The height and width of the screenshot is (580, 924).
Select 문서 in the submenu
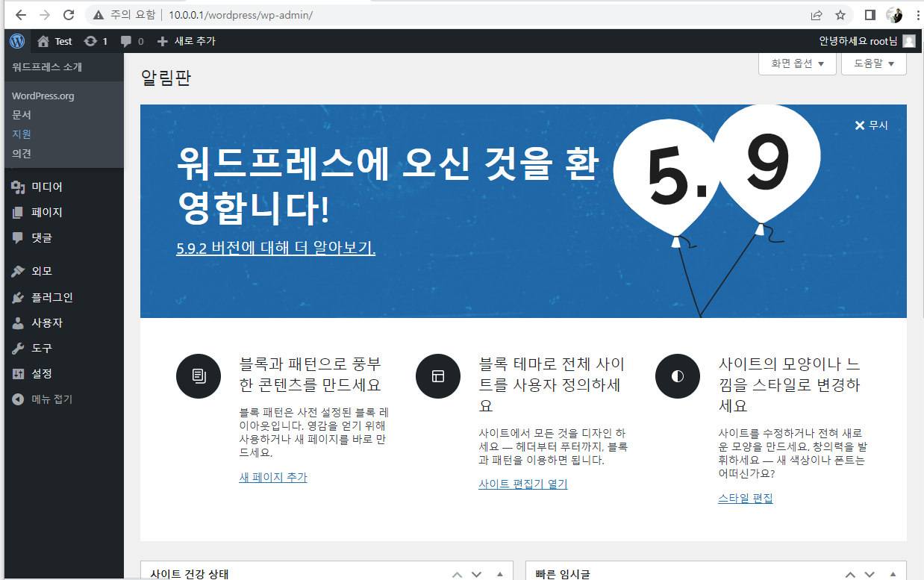click(22, 115)
